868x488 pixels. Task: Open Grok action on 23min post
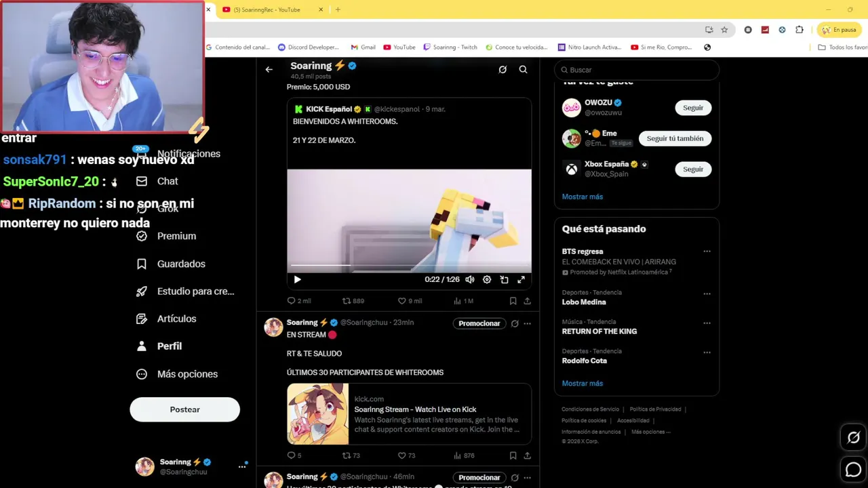coord(515,323)
